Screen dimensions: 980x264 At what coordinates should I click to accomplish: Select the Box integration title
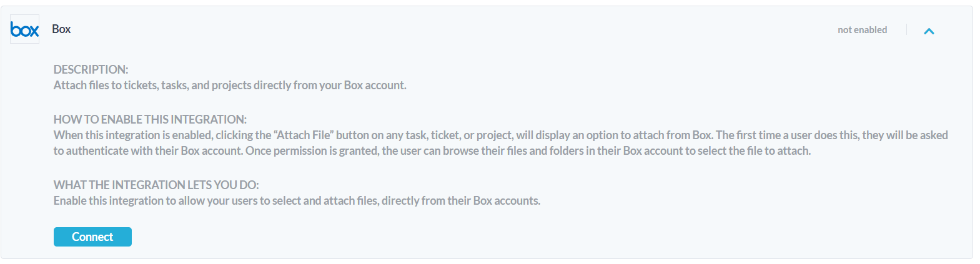61,29
